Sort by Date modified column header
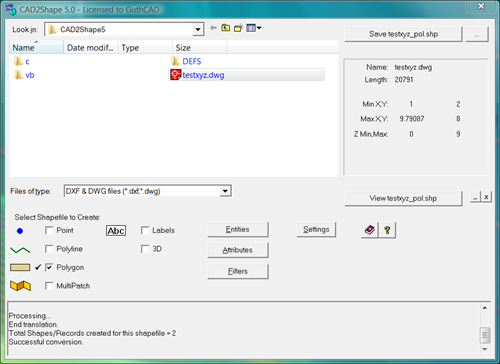500x364 pixels. [91, 48]
